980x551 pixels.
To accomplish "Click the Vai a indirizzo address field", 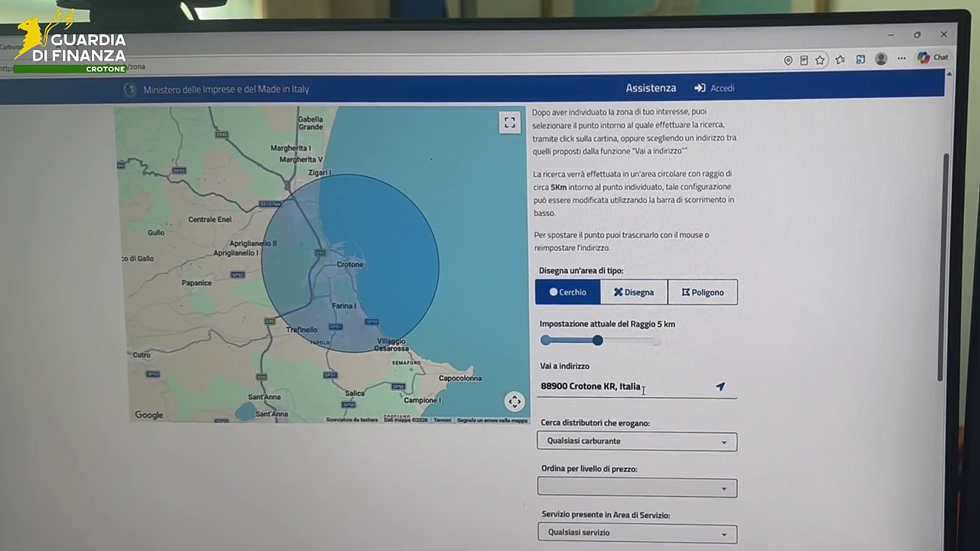I will [626, 387].
